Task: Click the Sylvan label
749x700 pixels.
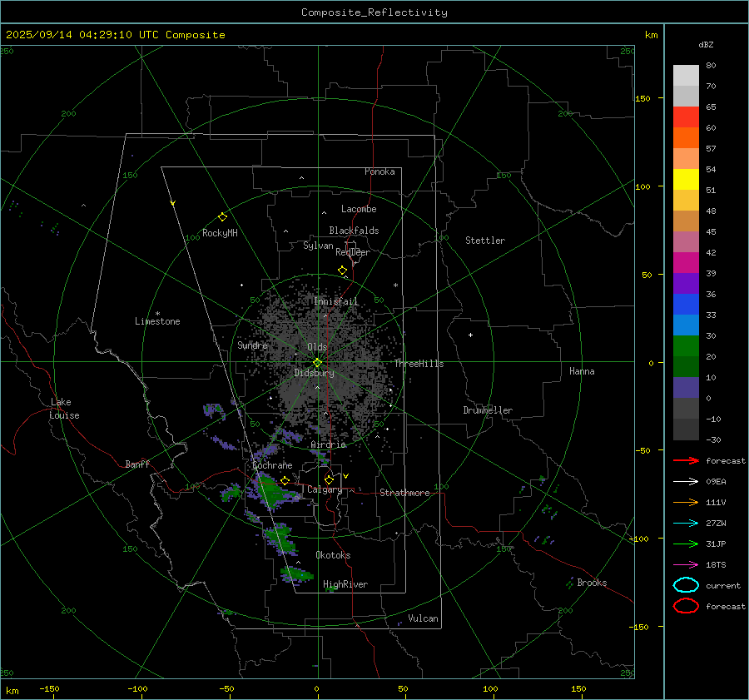Action: (318, 246)
